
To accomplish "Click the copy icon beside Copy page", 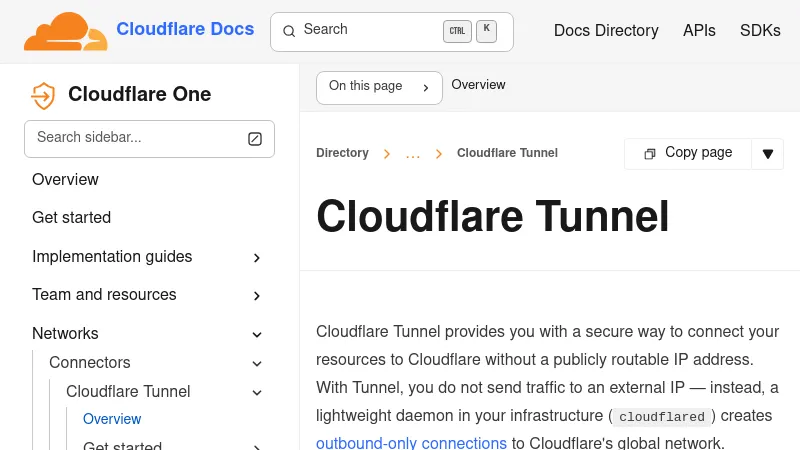I will [x=650, y=153].
